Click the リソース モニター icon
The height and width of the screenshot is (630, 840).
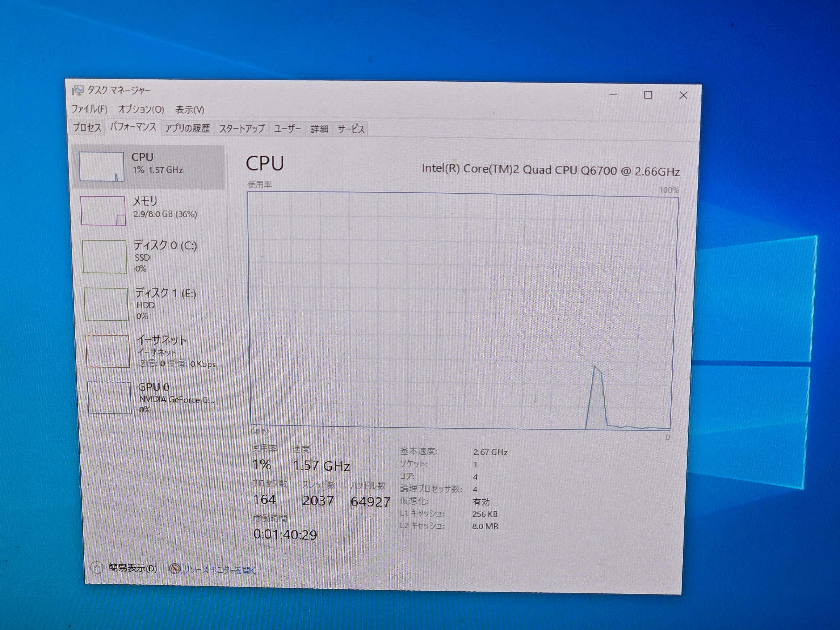174,568
